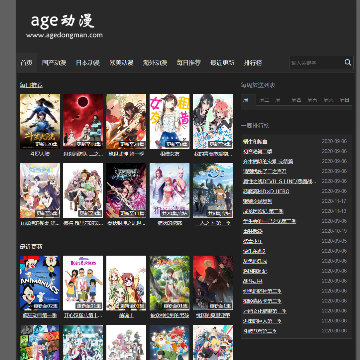Open the 排行榜 navigation item
Screen dimensions: 360x360
pyautogui.click(x=253, y=63)
